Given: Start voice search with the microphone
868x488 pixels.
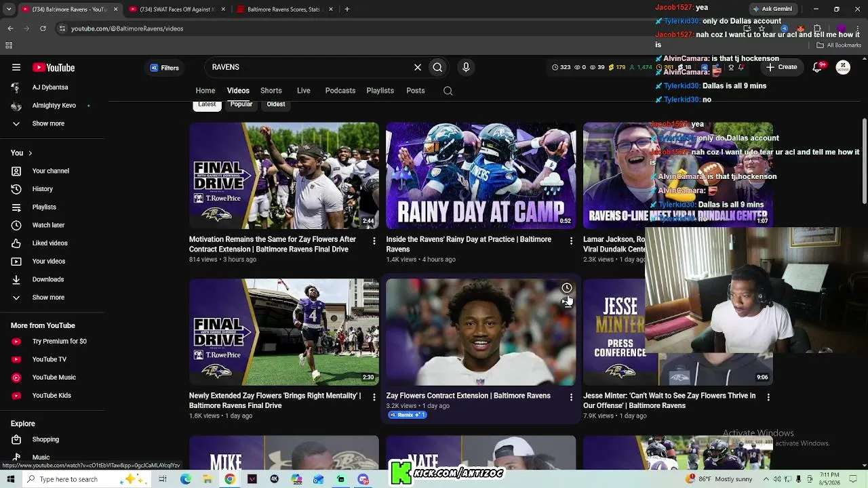Looking at the screenshot, I should point(466,67).
